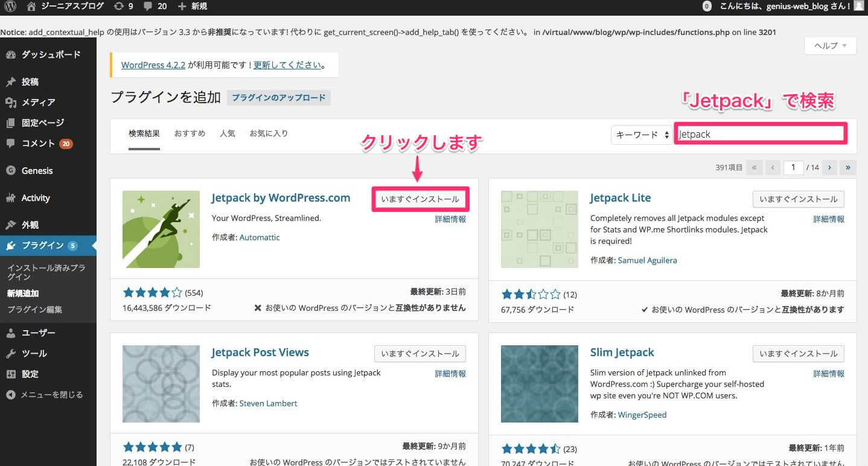Open the キーワード search type dropdown
The image size is (868, 466).
[x=641, y=135]
